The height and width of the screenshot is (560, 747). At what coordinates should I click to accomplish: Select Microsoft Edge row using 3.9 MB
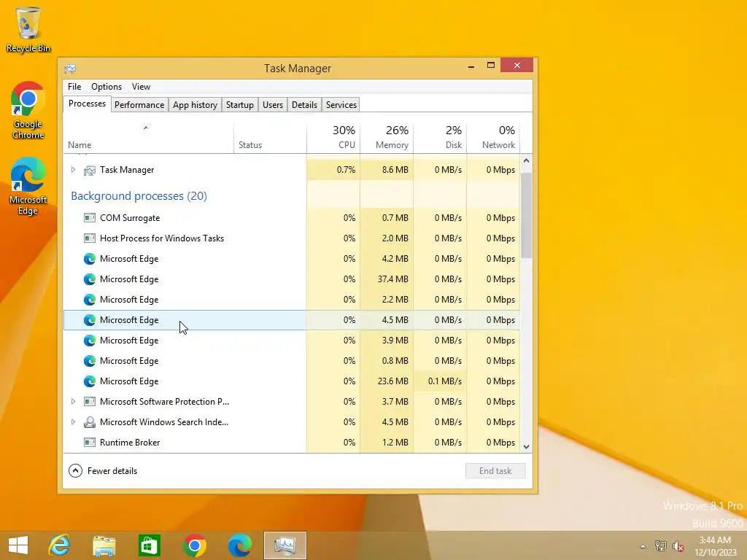point(292,341)
